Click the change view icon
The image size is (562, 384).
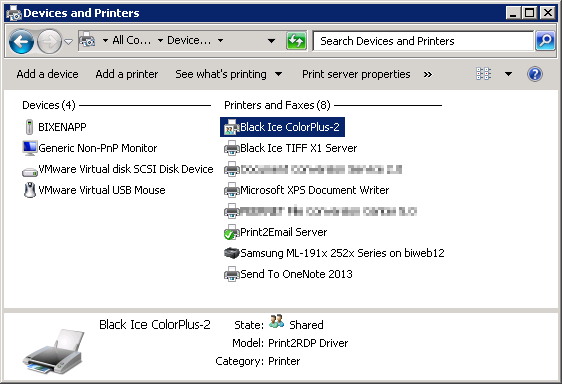(x=484, y=74)
